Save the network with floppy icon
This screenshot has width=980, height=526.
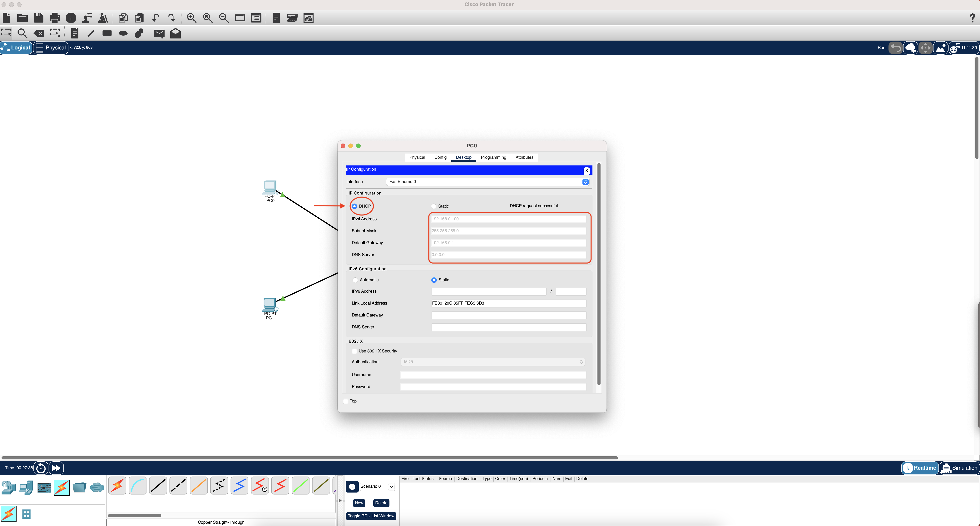(x=38, y=18)
